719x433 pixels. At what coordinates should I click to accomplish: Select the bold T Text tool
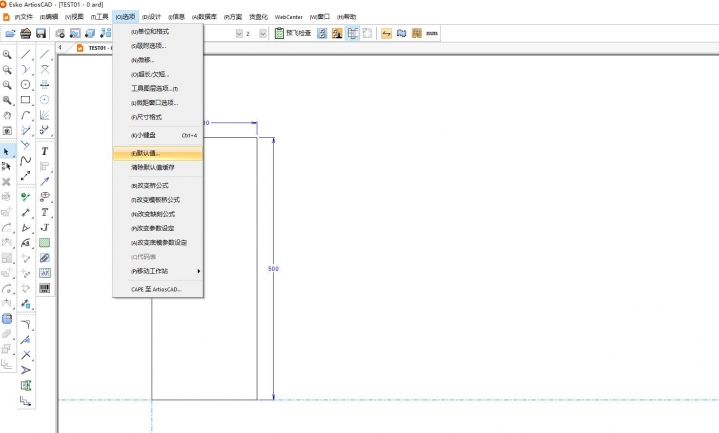44,151
